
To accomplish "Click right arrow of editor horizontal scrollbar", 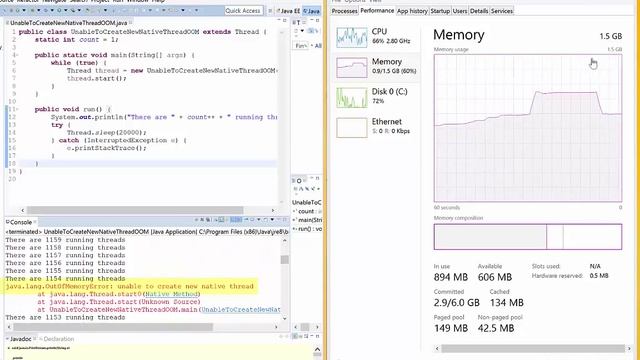I will tap(273, 210).
